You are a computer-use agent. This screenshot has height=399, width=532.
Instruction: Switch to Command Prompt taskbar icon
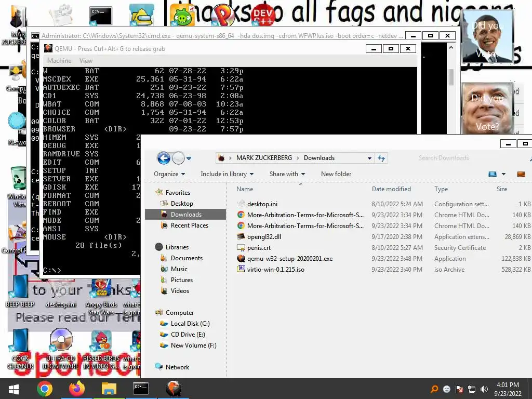coord(140,389)
